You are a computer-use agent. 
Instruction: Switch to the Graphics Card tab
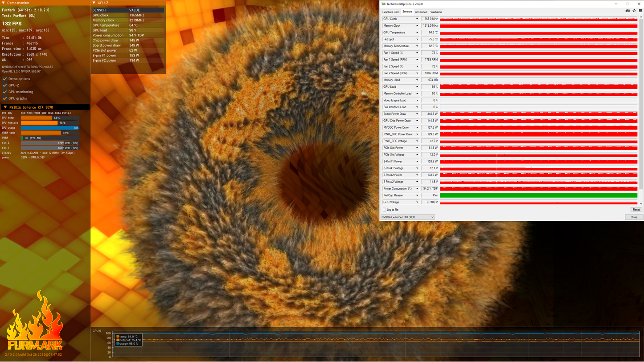coord(391,12)
